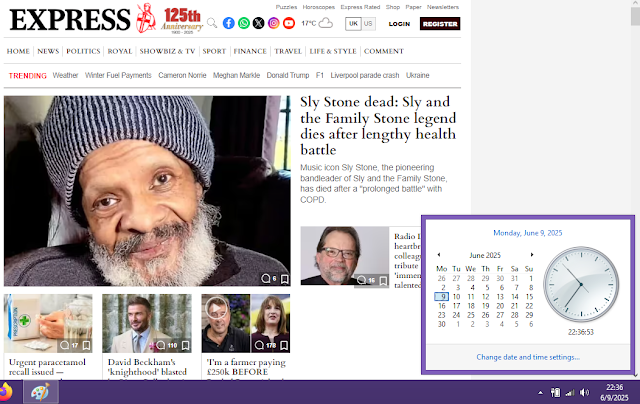Show hidden system tray icons
640x404 pixels.
pyautogui.click(x=540, y=393)
